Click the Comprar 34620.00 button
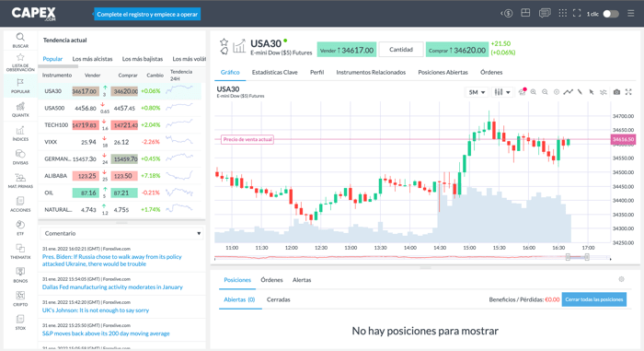This screenshot has height=351, width=644. [456, 50]
